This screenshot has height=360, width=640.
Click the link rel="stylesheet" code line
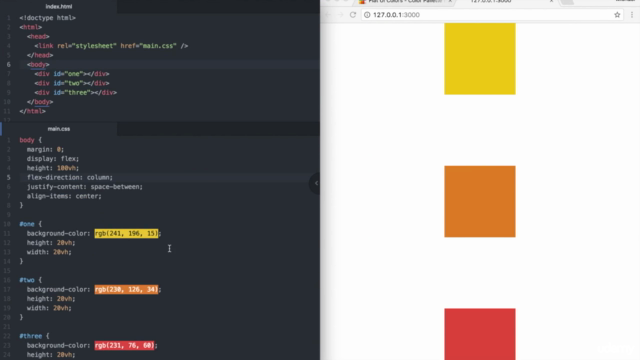[111, 46]
